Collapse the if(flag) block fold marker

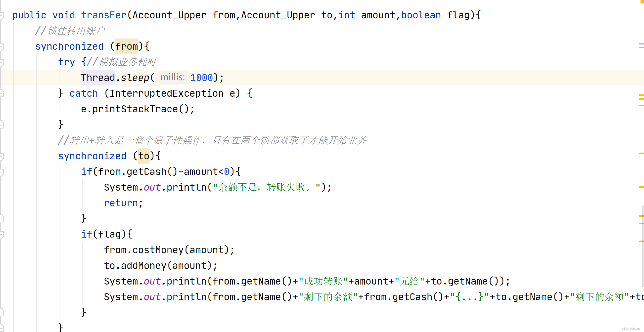(1, 235)
